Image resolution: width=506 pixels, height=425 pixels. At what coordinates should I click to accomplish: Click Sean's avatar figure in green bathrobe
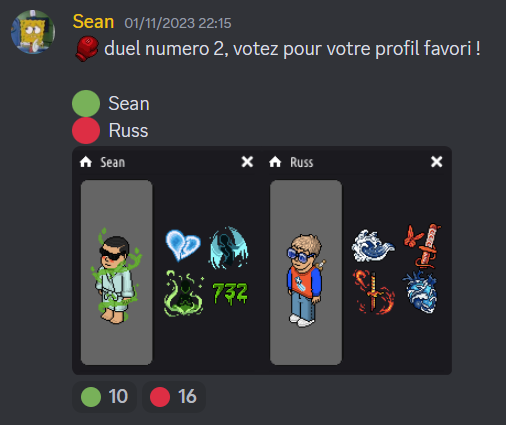116,276
